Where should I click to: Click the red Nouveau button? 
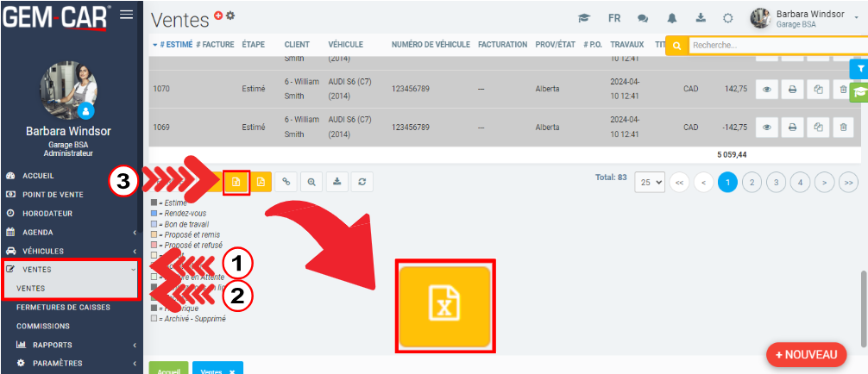tap(806, 354)
